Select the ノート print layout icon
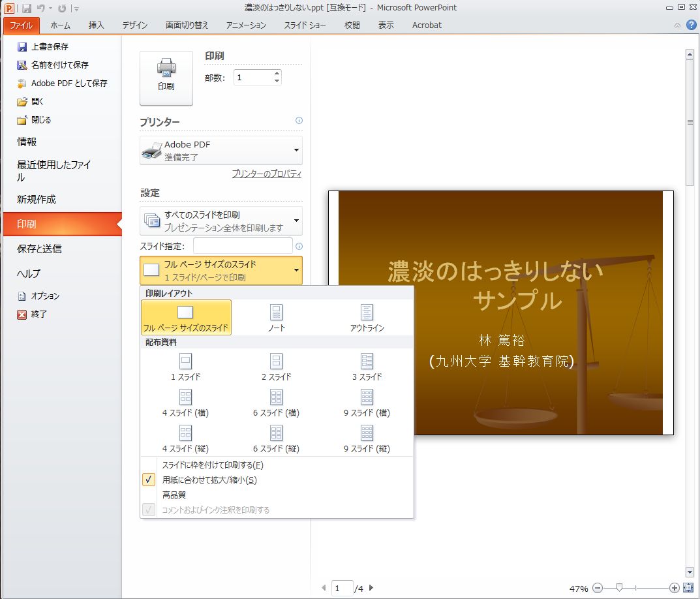700x599 pixels. (277, 317)
